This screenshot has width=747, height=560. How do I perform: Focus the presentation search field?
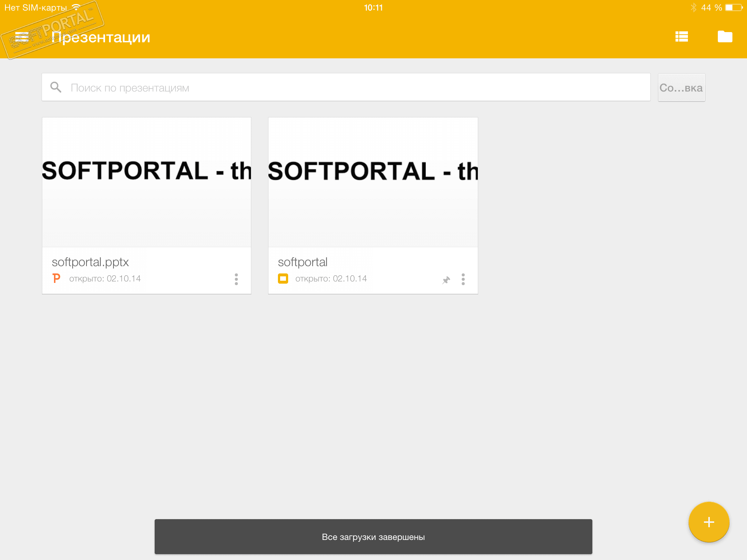(347, 87)
